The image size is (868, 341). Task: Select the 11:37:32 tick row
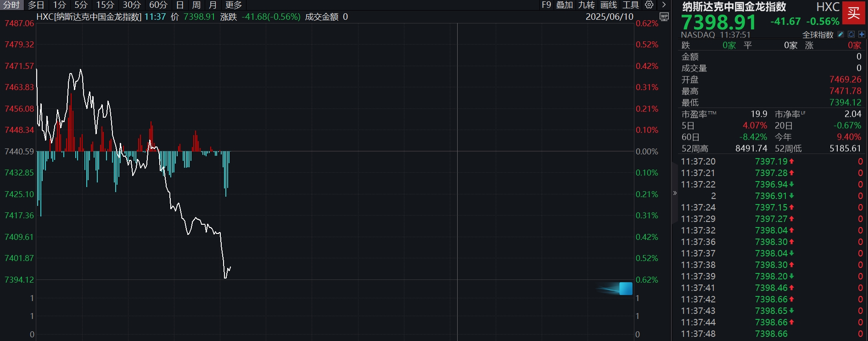click(x=771, y=230)
